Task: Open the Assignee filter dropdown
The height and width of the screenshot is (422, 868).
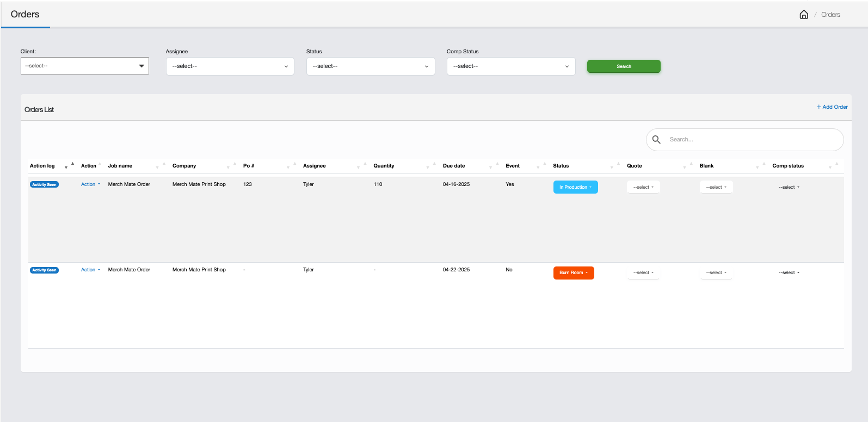Action: click(x=230, y=66)
